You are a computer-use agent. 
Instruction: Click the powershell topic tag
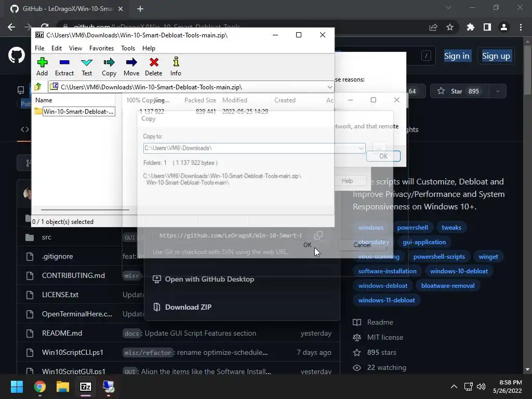tap(413, 228)
